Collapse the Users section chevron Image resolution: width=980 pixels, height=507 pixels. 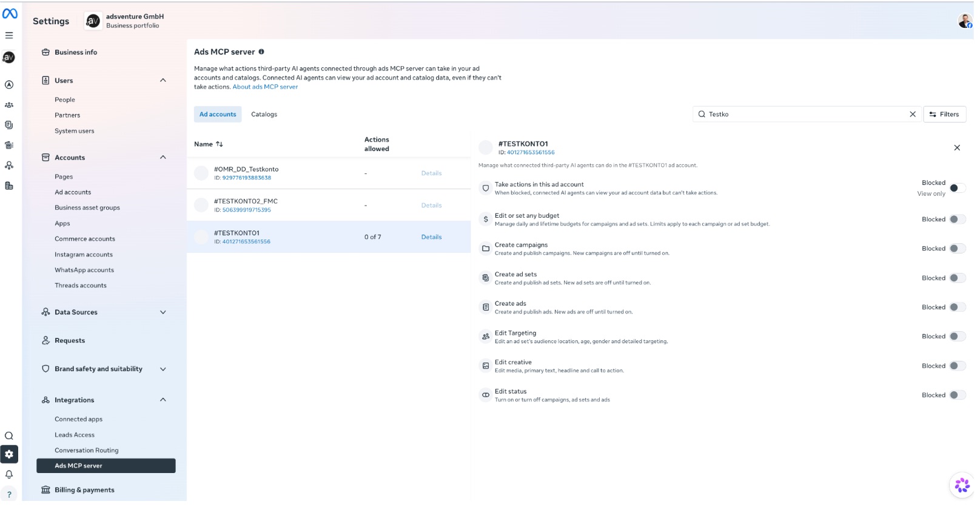pyautogui.click(x=163, y=80)
